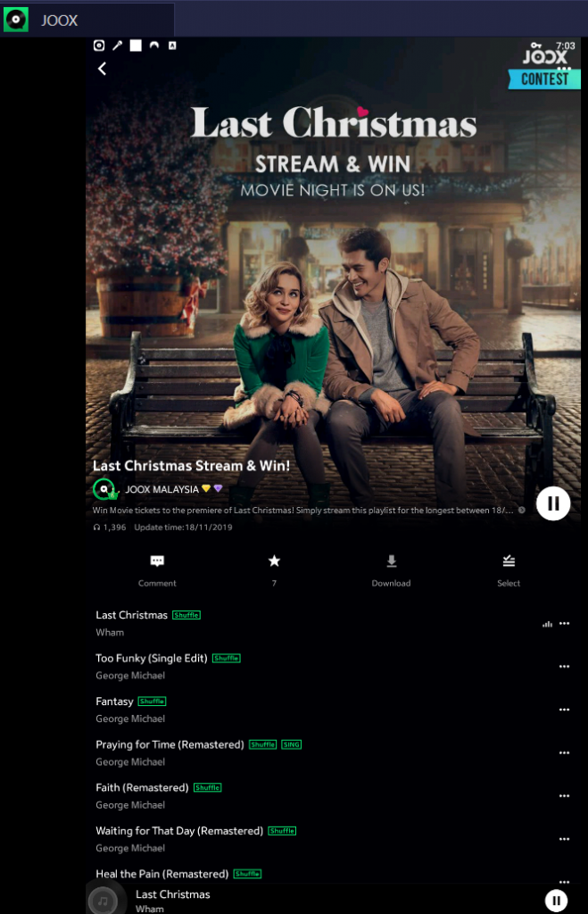This screenshot has height=914, width=588.
Task: Open more options for Last Christmas track
Action: pyautogui.click(x=564, y=623)
